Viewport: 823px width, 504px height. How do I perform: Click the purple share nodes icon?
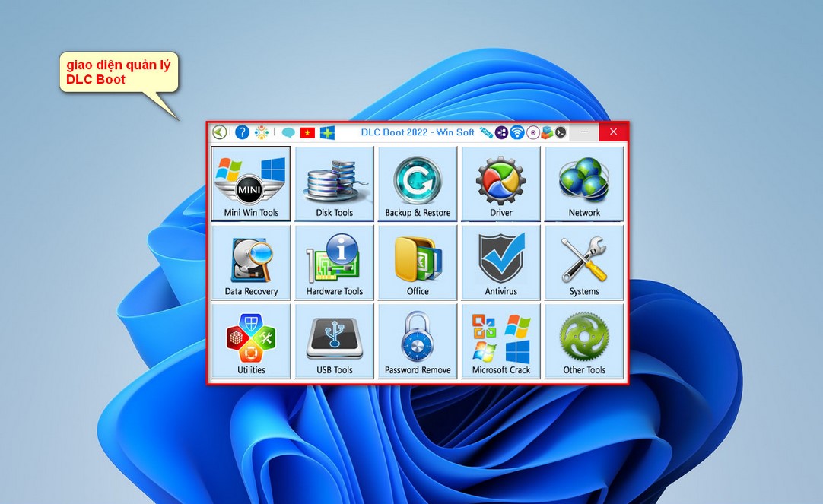[501, 132]
